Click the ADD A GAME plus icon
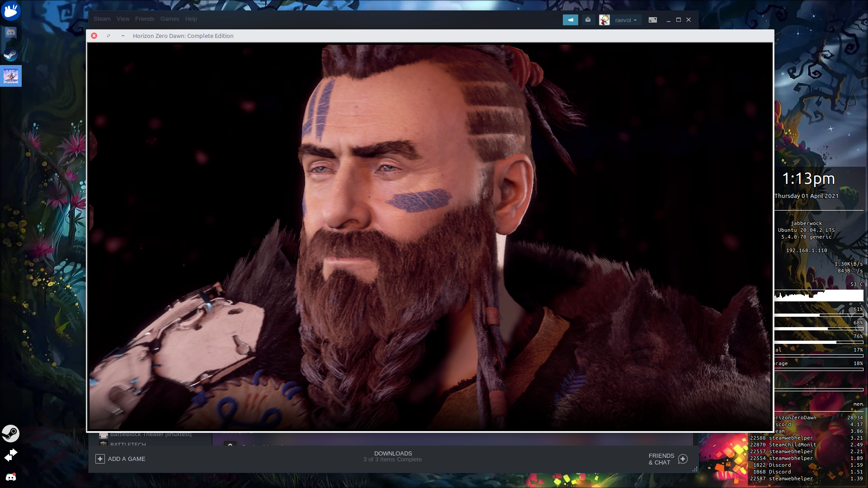The width and height of the screenshot is (868, 488). click(100, 459)
